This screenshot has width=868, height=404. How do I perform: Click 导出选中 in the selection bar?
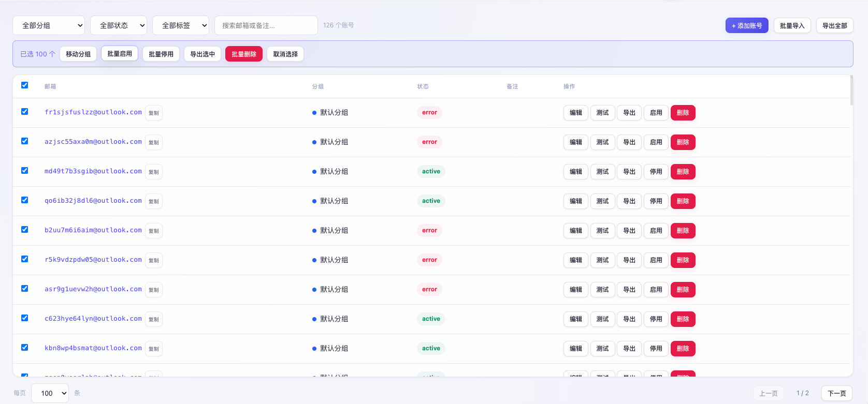202,54
